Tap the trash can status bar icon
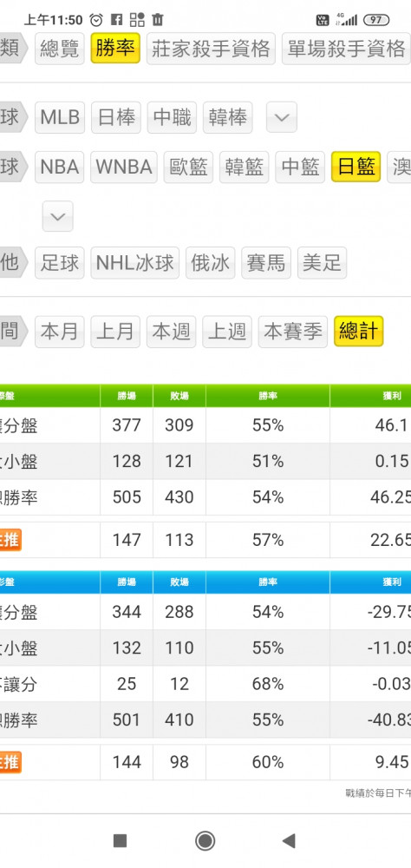The image size is (411, 868). coord(158,20)
